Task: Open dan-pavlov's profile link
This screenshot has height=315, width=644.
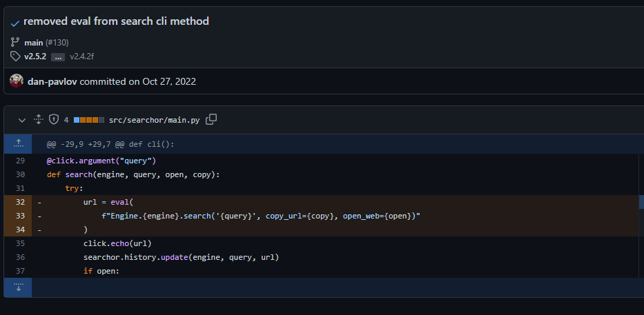Action: tap(52, 81)
